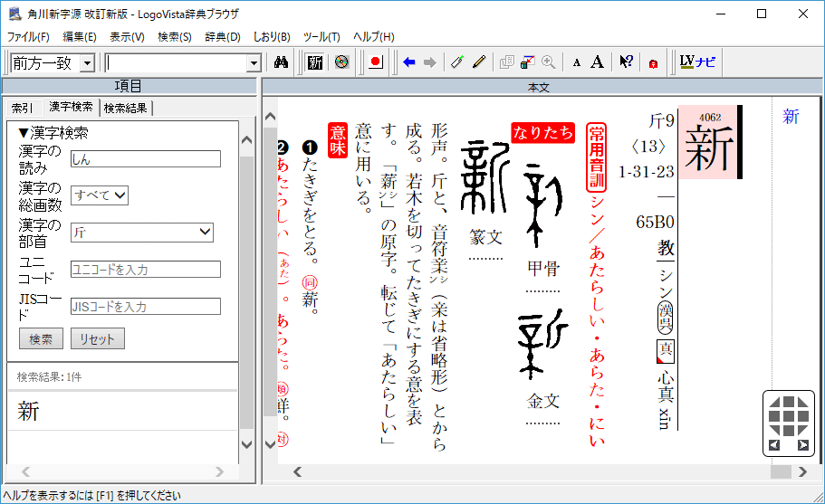
Task: Select the pencil memo tool
Action: click(x=479, y=62)
